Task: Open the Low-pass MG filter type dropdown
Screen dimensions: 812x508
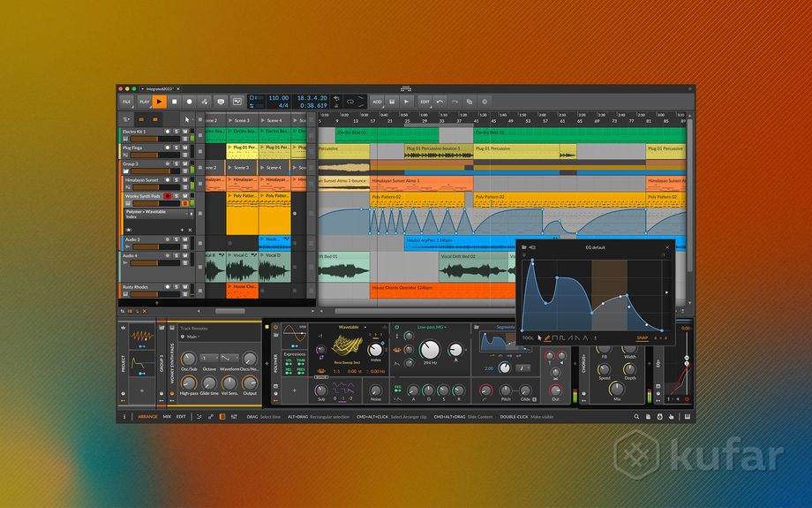Action: coord(432,327)
